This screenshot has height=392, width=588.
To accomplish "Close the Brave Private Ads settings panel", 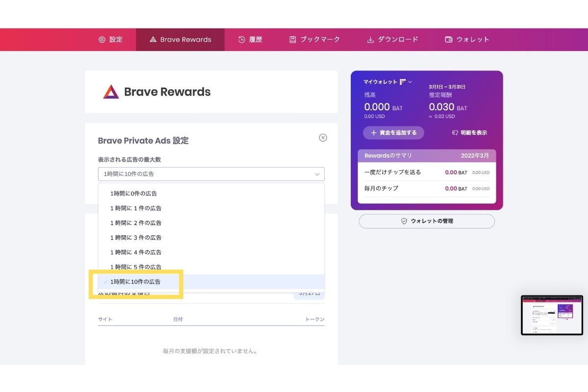I will coord(323,138).
